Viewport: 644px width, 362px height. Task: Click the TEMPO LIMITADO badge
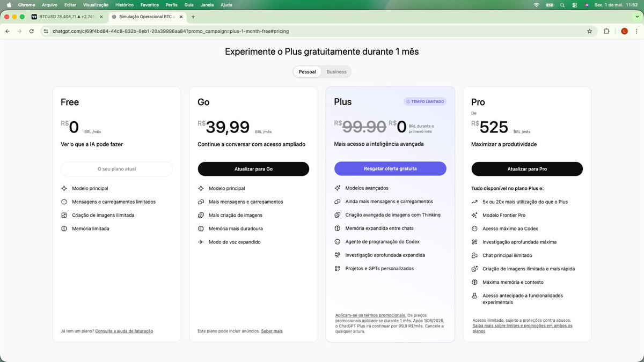426,101
